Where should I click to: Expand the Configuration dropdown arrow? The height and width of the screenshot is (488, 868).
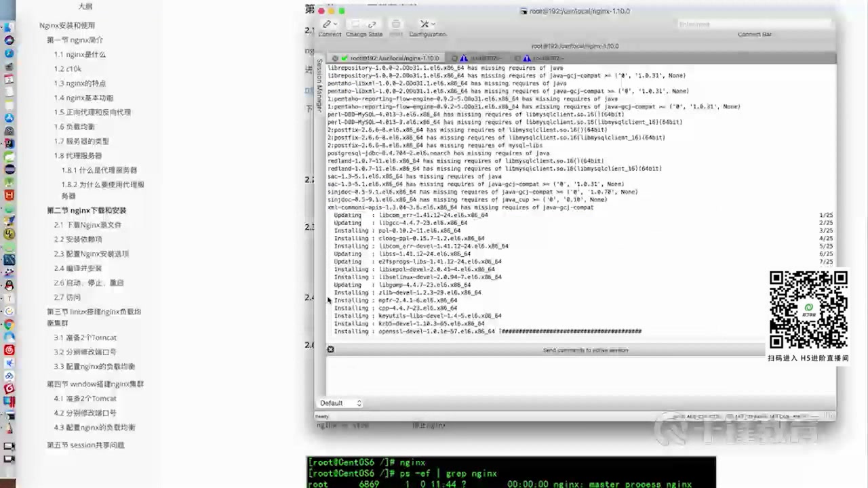435,24
